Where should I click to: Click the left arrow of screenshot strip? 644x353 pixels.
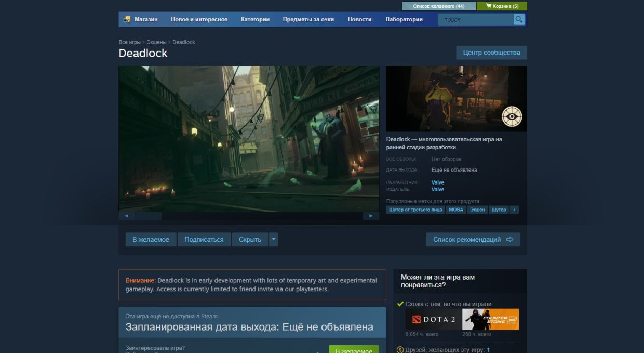[x=126, y=216]
